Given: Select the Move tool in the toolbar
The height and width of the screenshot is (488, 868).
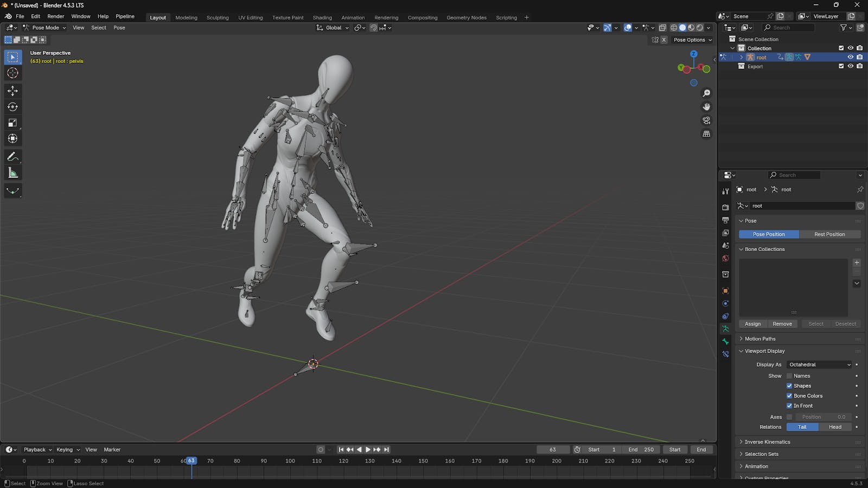Looking at the screenshot, I should point(12,91).
